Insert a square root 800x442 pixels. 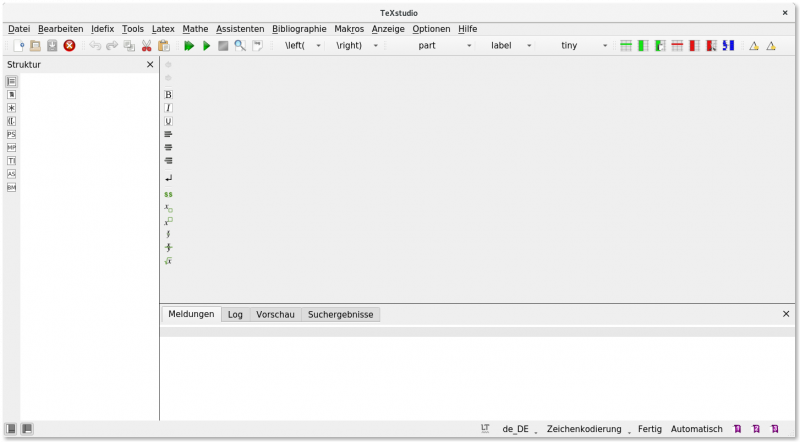tap(168, 261)
